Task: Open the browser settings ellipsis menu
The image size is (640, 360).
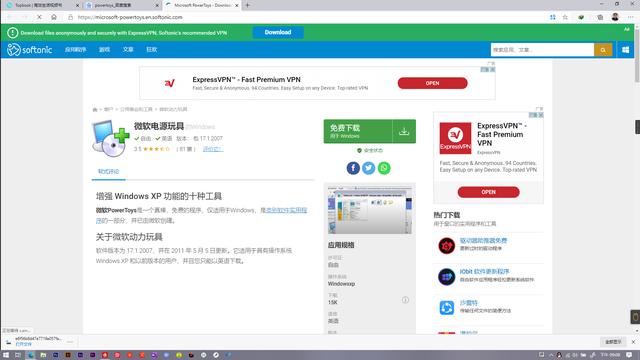Action: [631, 17]
